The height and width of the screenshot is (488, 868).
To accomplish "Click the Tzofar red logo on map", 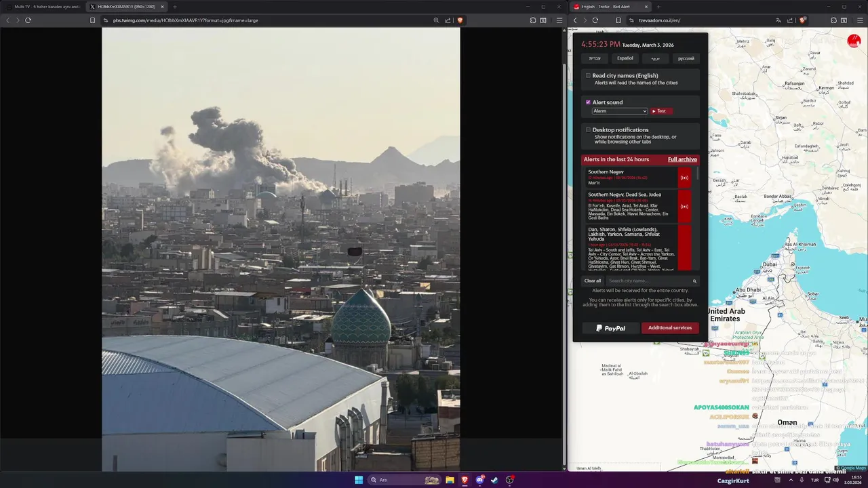I will pos(854,41).
